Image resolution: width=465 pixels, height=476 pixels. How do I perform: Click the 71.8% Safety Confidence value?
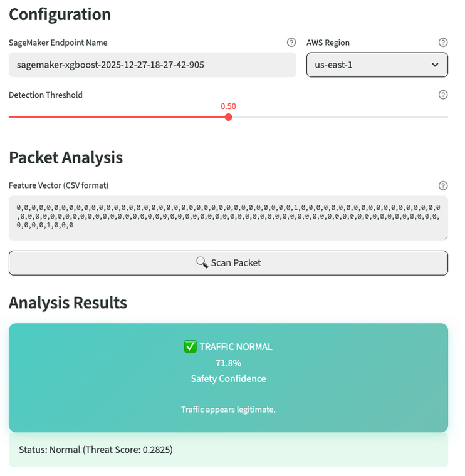pyautogui.click(x=228, y=363)
